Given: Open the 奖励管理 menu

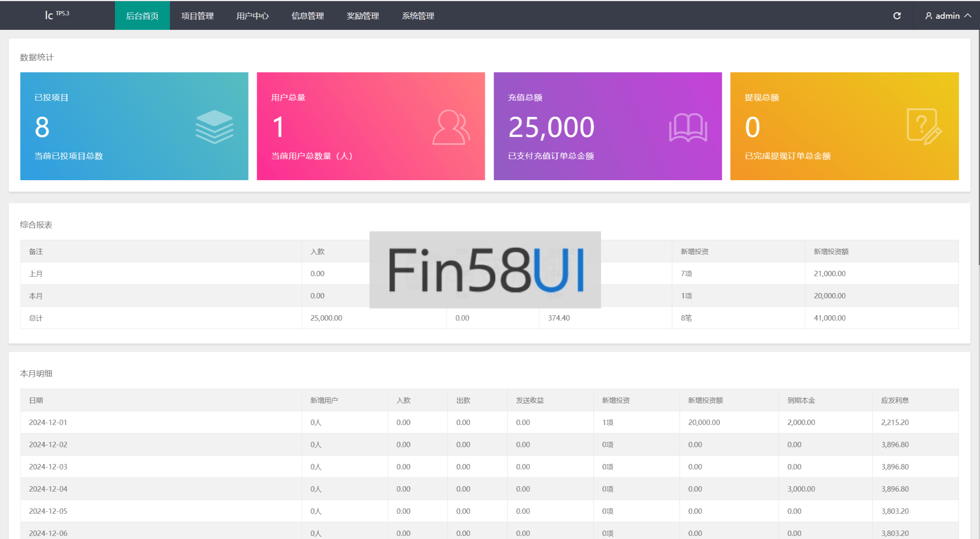Looking at the screenshot, I should (363, 16).
